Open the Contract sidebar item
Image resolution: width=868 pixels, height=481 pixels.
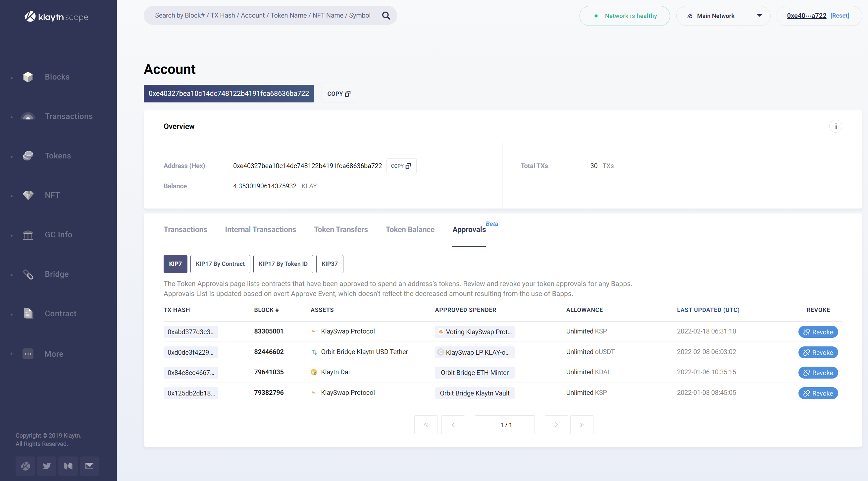(60, 314)
